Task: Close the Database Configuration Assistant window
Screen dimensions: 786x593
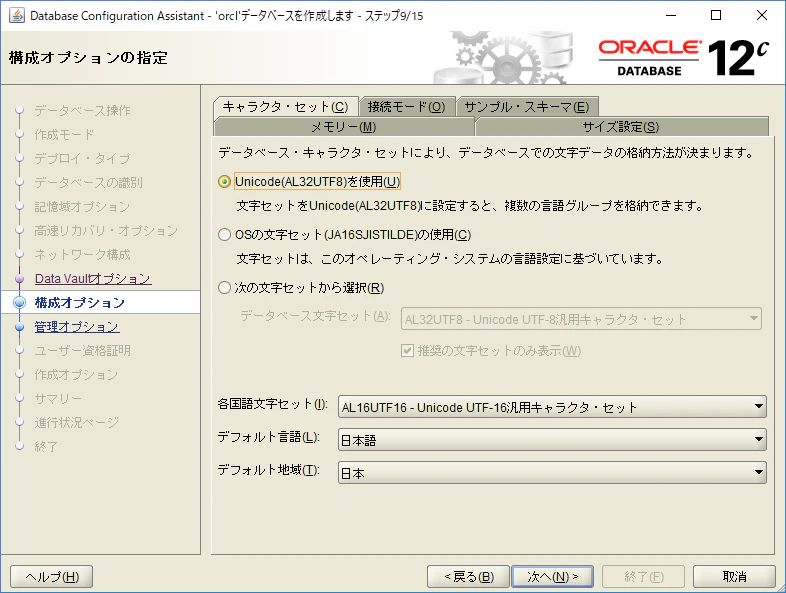Action: 762,16
